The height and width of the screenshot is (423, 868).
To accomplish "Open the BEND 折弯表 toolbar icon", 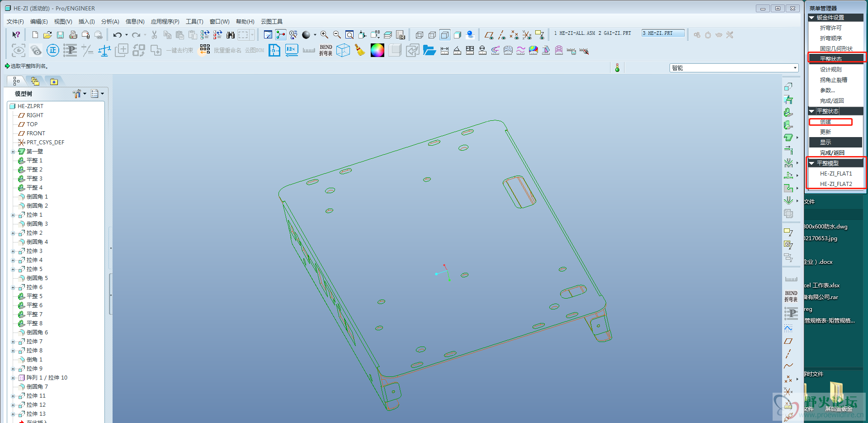I will pyautogui.click(x=325, y=50).
